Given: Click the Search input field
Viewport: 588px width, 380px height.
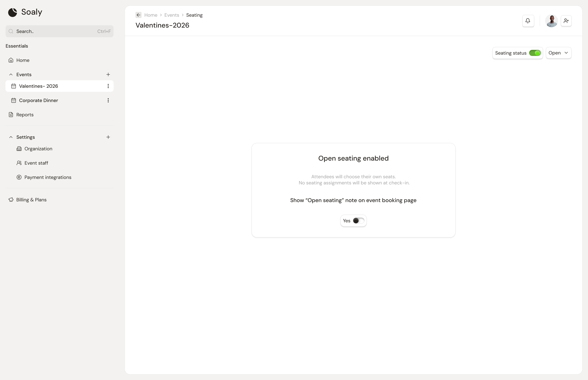Looking at the screenshot, I should pos(60,31).
